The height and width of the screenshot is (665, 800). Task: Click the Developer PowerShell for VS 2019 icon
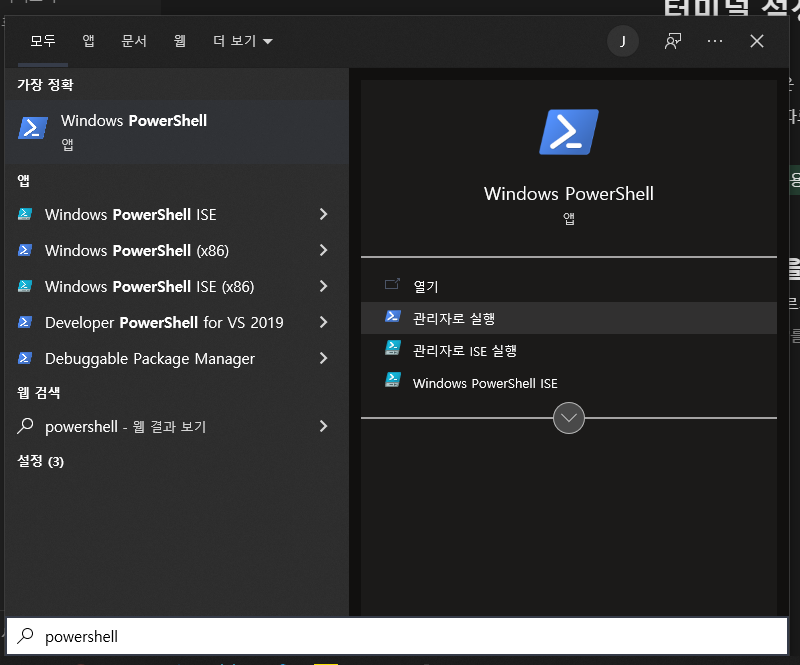[x=25, y=323]
